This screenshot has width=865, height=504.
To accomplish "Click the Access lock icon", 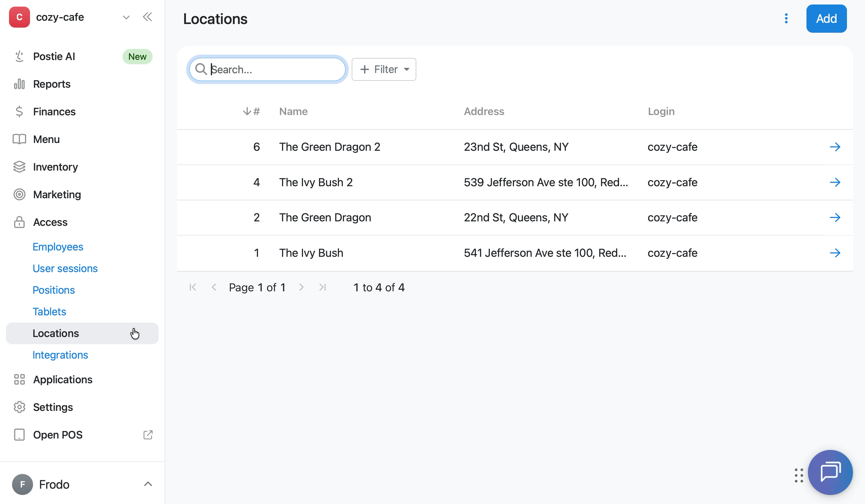I will (x=19, y=223).
